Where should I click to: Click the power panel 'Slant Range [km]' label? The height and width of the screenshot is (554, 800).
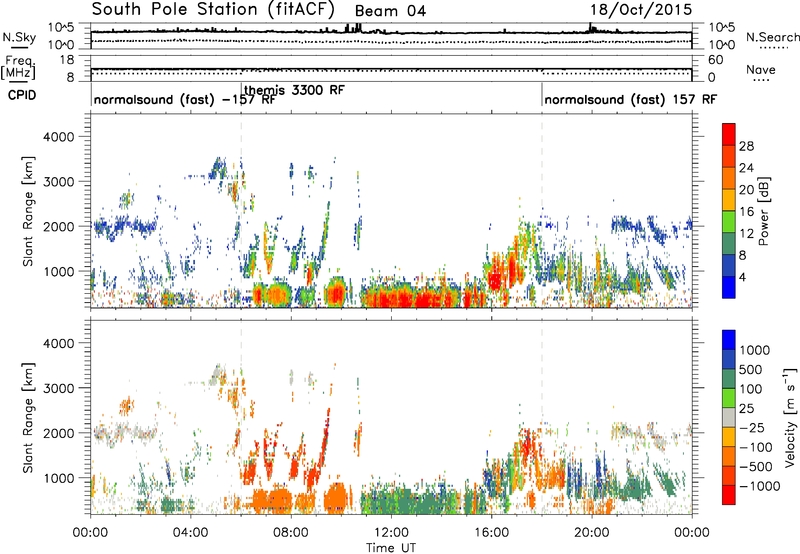click(28, 211)
